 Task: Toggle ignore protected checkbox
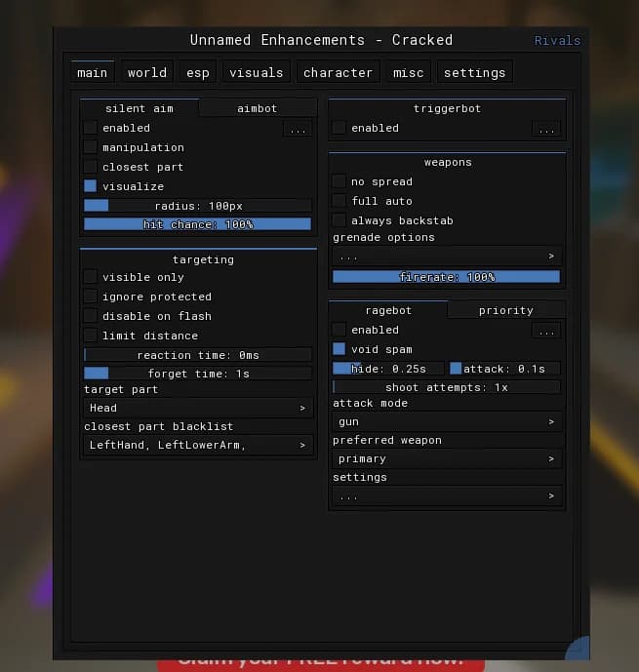coord(91,296)
